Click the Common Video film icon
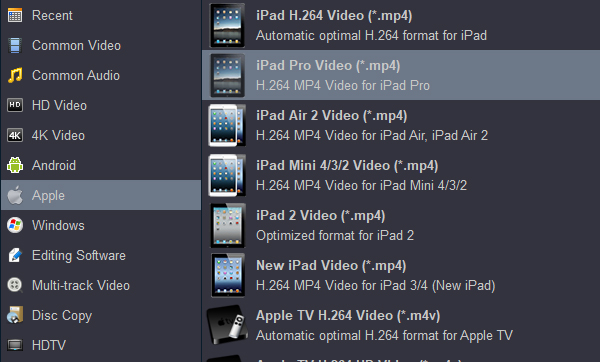Screen dimensions: 600x362 point(15,46)
